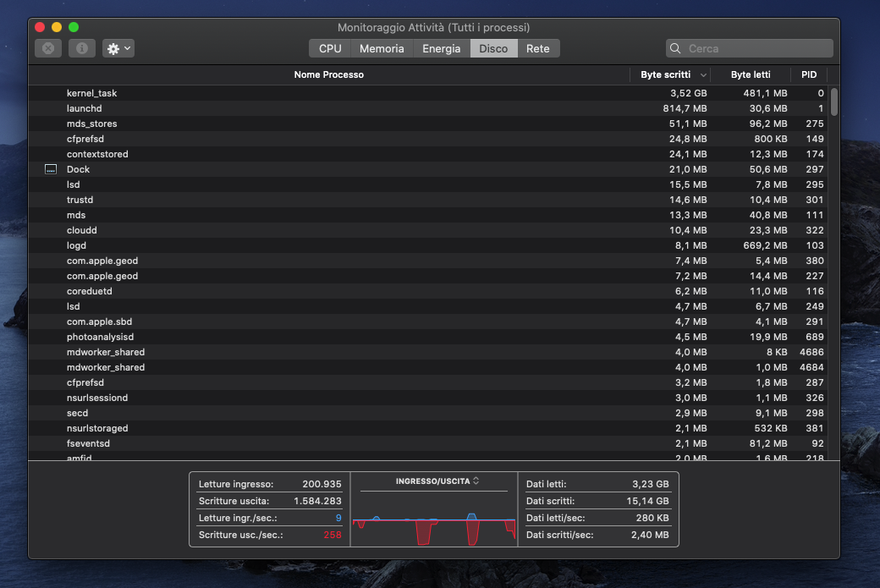
Task: Select com.apple.geod with PID 227
Action: coord(429,276)
